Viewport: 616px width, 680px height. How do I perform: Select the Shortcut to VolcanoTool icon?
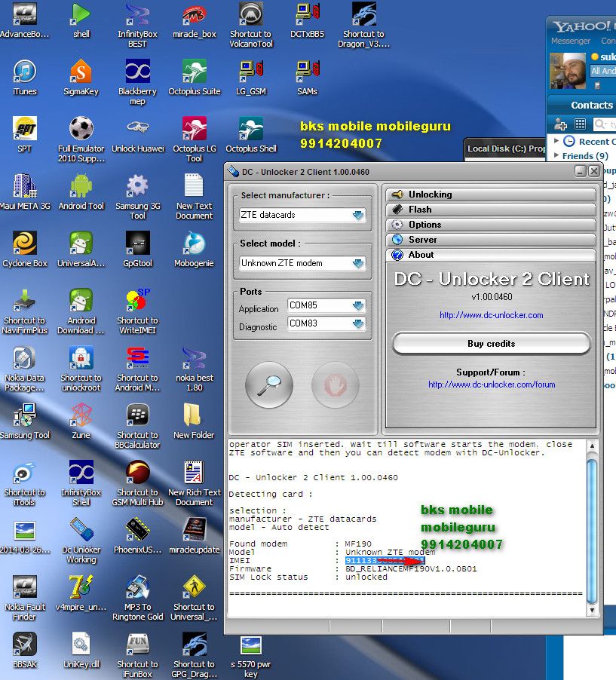tap(251, 25)
